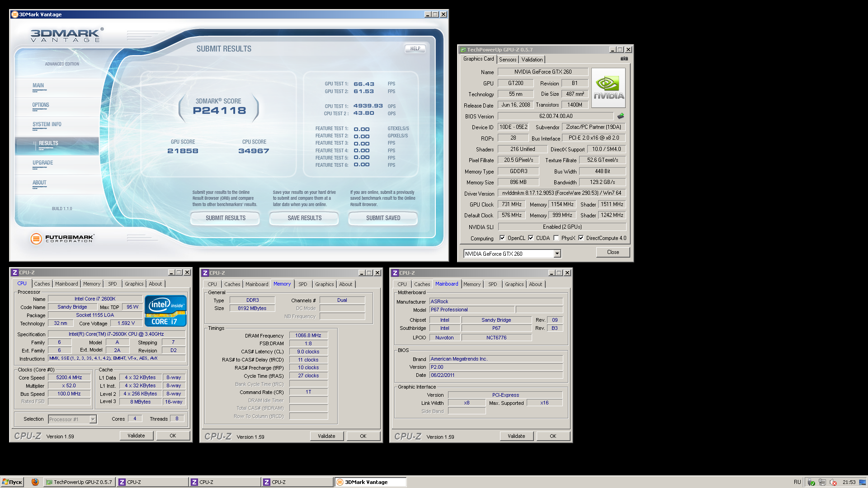The width and height of the screenshot is (868, 488).
Task: Open Firefox from the taskbar quick launch
Action: coord(35,482)
